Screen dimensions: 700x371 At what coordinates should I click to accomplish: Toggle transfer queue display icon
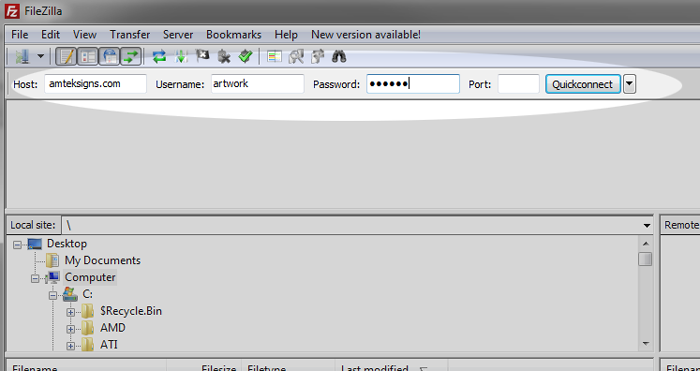tap(131, 57)
